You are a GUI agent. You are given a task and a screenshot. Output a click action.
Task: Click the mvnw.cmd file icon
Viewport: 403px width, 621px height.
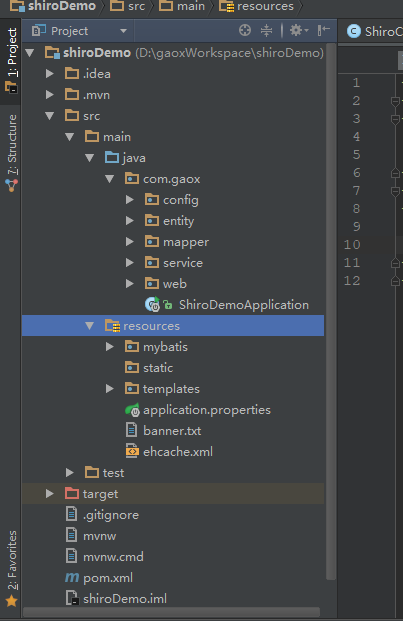71,556
